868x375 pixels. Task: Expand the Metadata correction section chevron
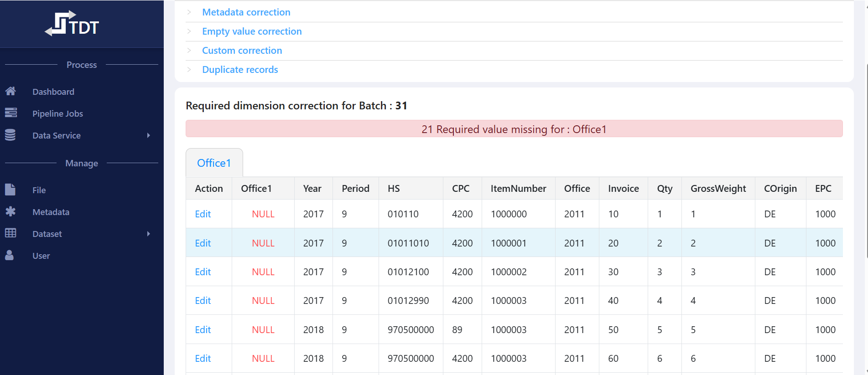pos(189,12)
